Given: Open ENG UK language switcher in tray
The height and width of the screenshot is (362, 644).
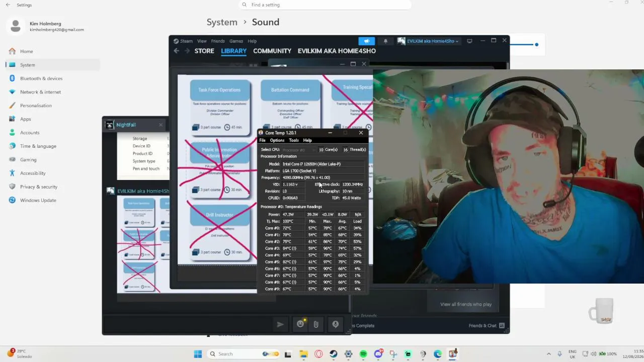Looking at the screenshot, I should 573,354.
